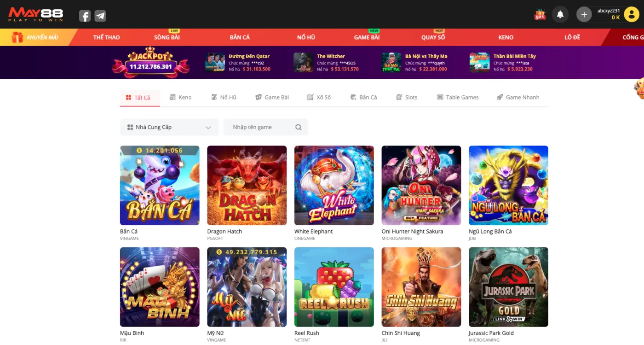Click the Đường Đến Qatar jackpot thumbnail
Screen dimensions: 644x345
tap(215, 62)
